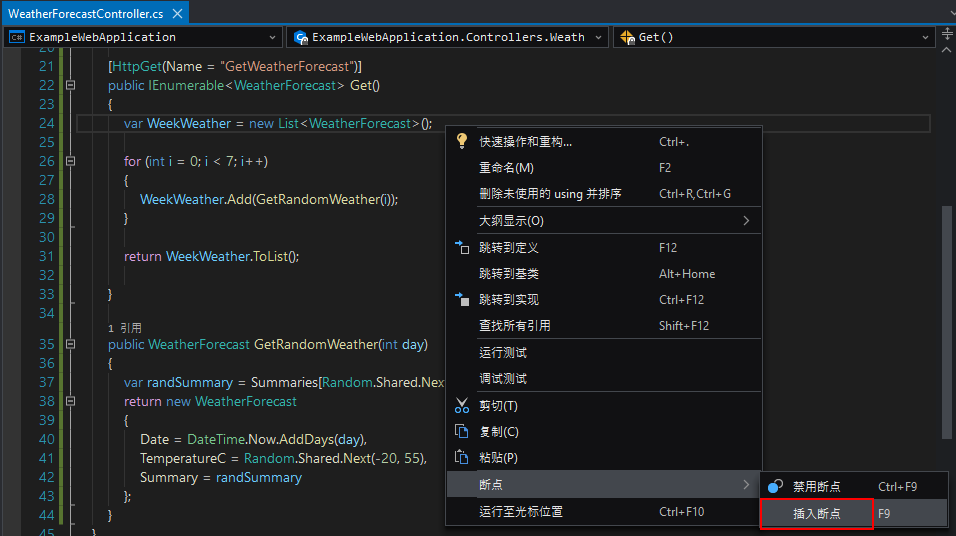Click the Paste clipboard icon
The height and width of the screenshot is (536, 956).
462,457
